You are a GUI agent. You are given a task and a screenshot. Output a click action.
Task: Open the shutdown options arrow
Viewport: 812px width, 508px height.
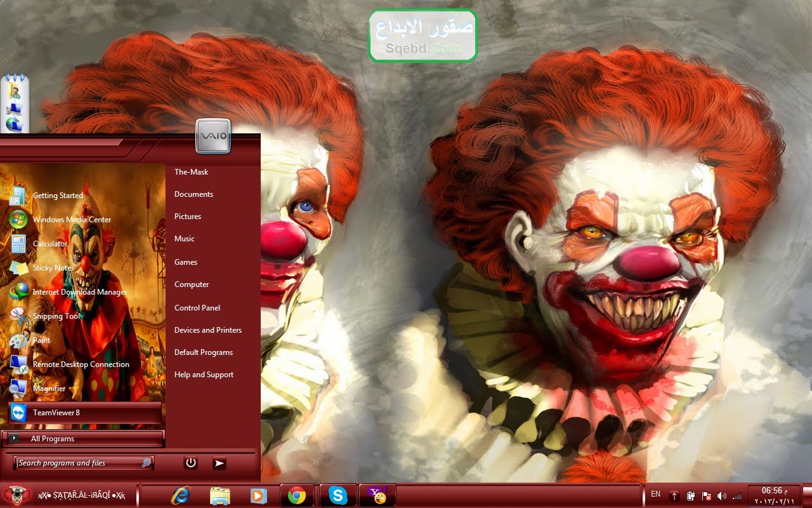point(219,464)
